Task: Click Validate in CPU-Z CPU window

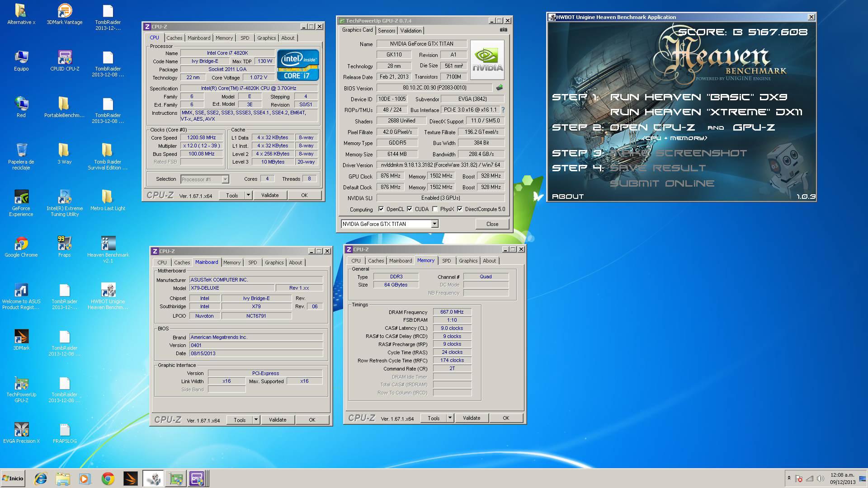Action: click(270, 195)
